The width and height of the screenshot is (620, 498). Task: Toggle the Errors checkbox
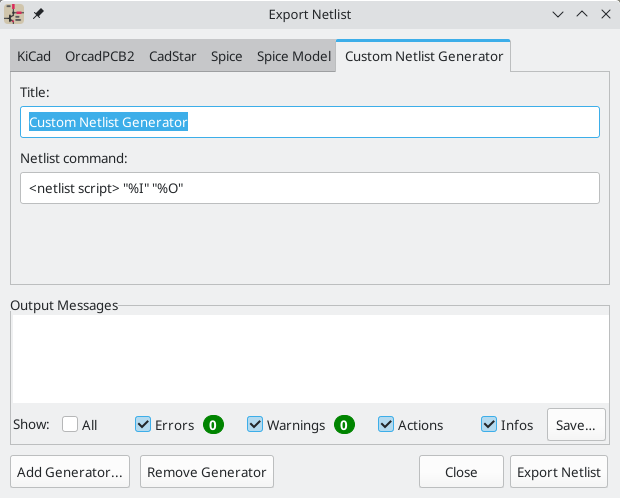coord(143,425)
